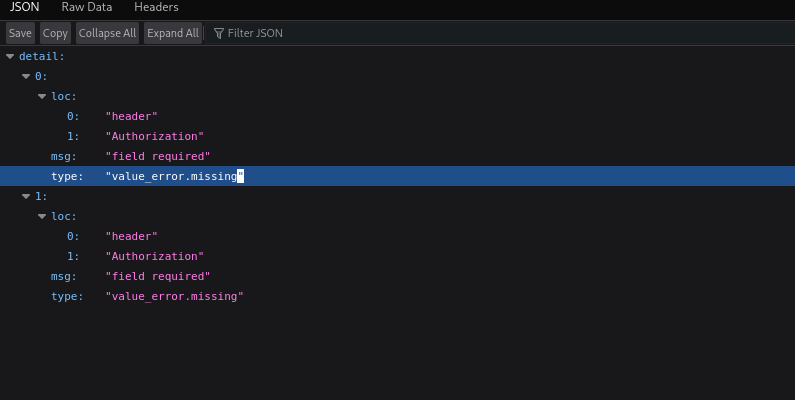Collapse array item 1 triangle

[26, 197]
